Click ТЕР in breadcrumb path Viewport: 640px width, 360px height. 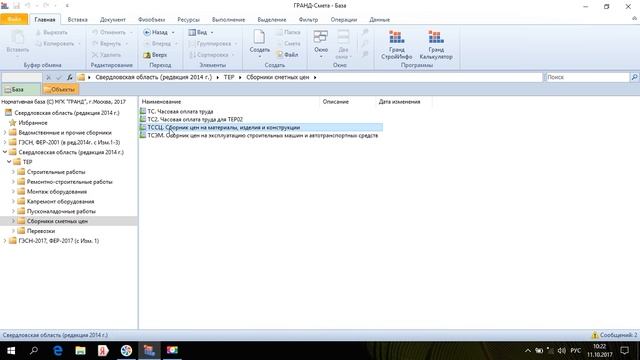point(229,77)
